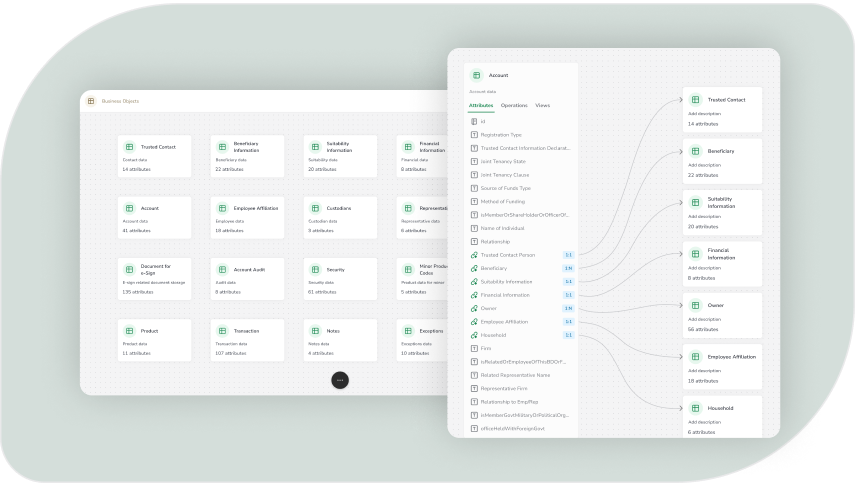This screenshot has width=855, height=483.
Task: Click the relation icon beside Employee Affiliation attribute
Action: 474,322
